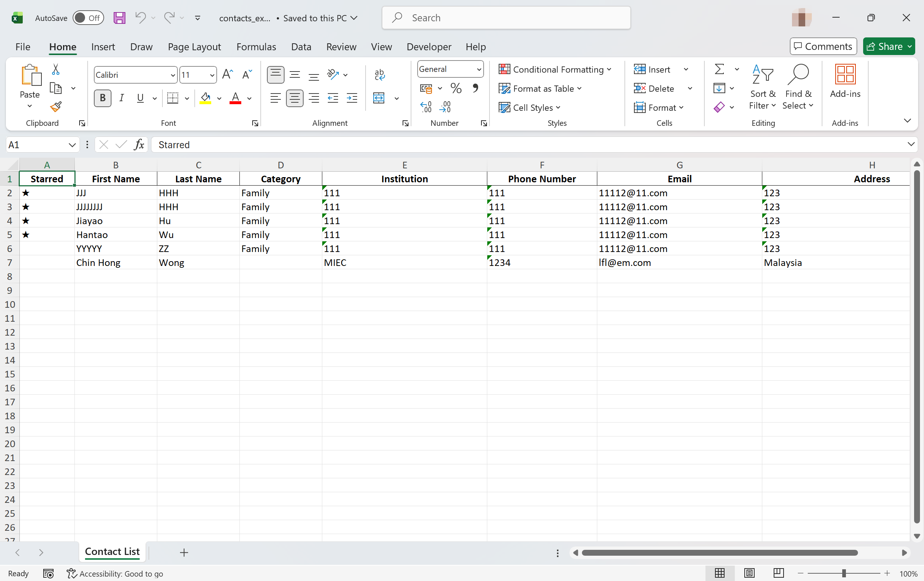Screen dimensions: 924x581
Task: Open the Calibri font name dropdown
Action: [x=173, y=75]
